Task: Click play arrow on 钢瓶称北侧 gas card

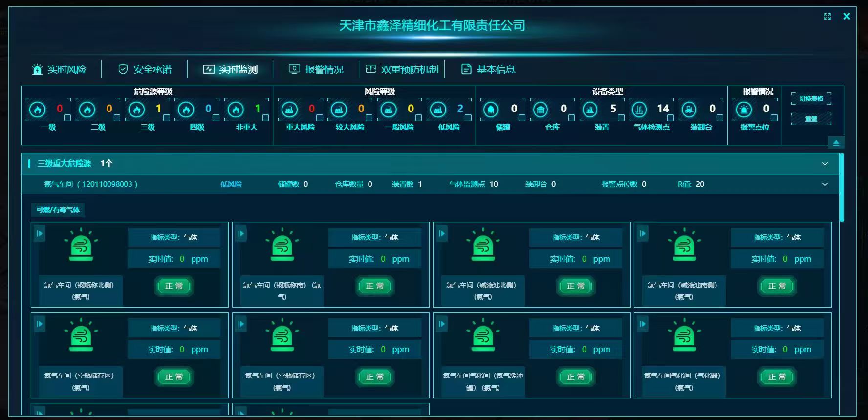Action: click(x=40, y=233)
